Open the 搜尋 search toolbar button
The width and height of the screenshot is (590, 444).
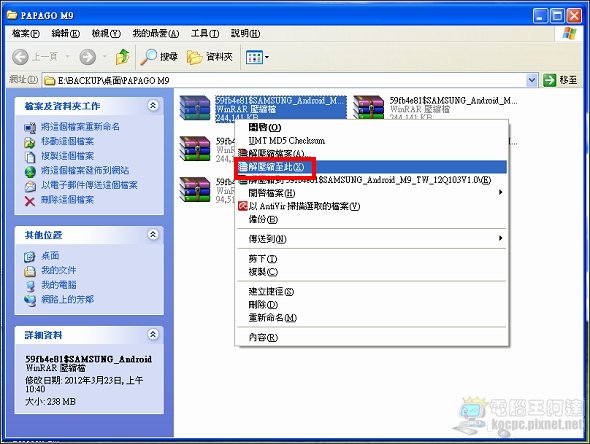159,57
